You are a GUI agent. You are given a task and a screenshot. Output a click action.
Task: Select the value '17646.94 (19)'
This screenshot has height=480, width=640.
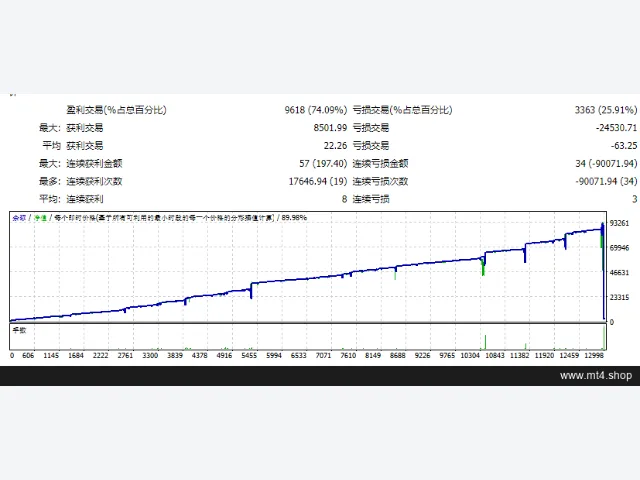click(x=318, y=181)
